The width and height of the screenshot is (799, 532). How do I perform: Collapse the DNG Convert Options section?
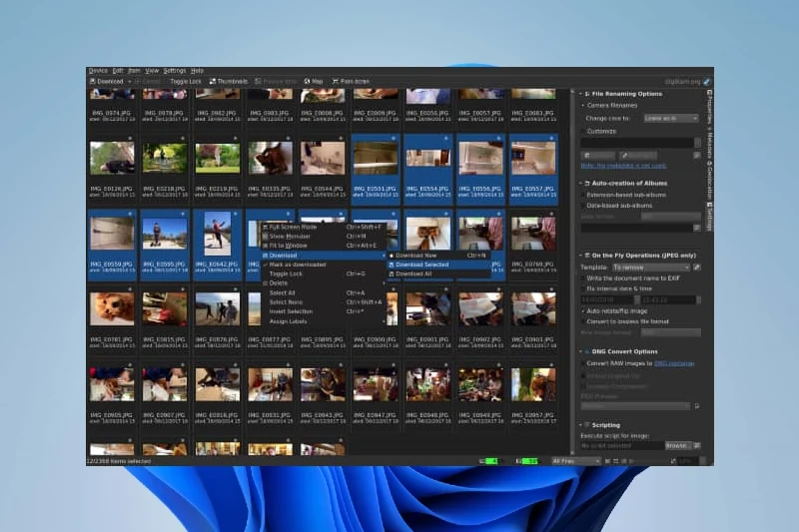click(x=581, y=351)
